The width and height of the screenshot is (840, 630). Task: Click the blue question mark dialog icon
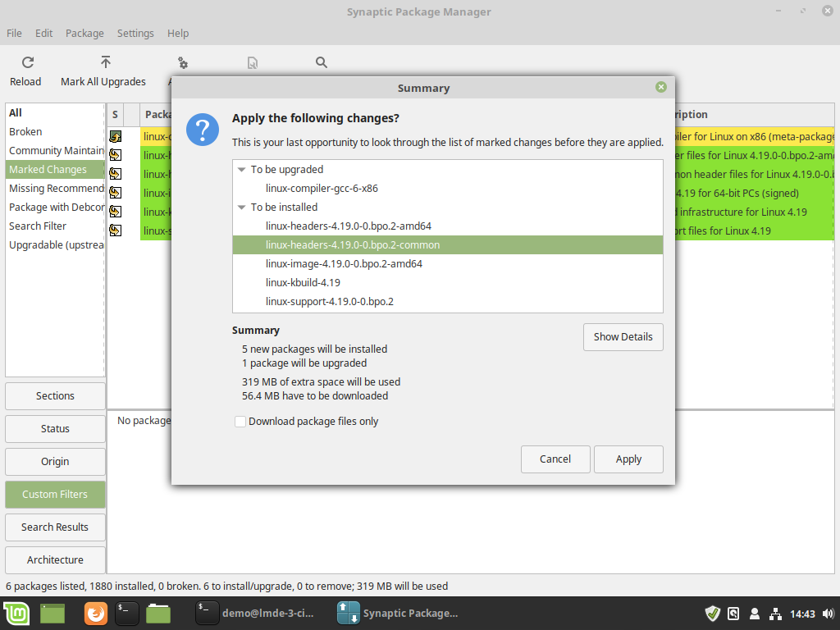point(203,130)
